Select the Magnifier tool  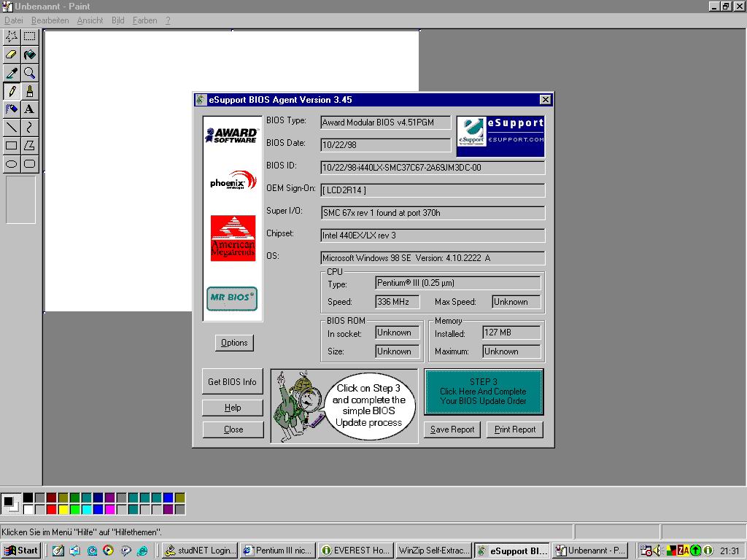point(29,73)
